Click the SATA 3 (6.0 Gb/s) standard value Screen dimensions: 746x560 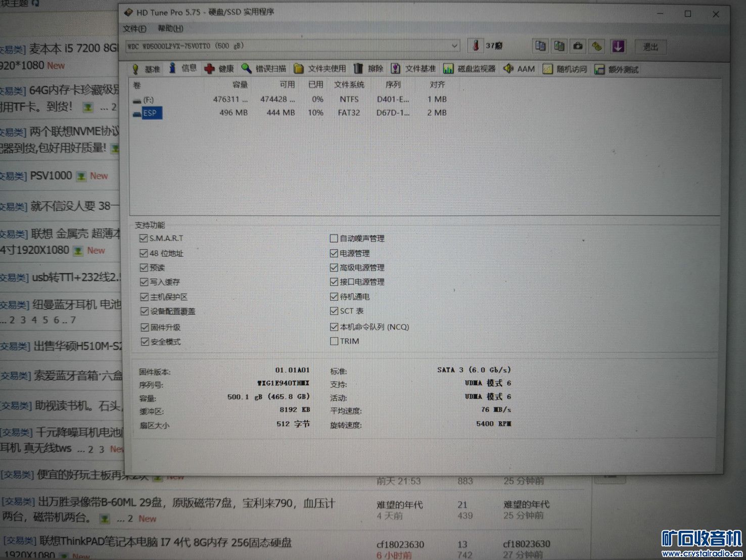point(474,370)
